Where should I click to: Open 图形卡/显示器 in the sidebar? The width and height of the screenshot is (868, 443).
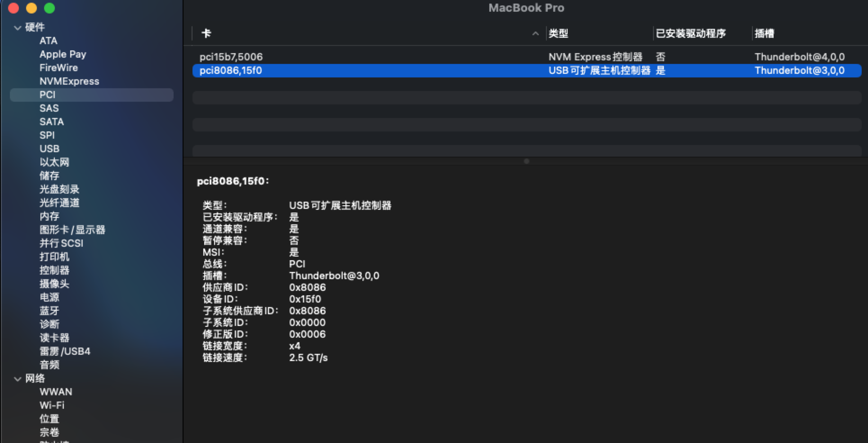72,230
